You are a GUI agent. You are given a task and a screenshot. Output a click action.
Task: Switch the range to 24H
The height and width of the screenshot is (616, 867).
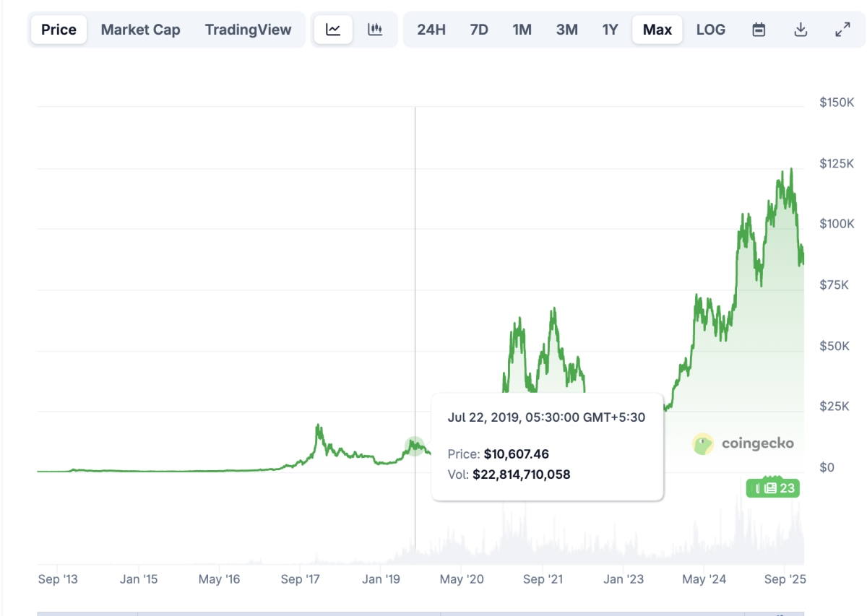click(x=431, y=30)
